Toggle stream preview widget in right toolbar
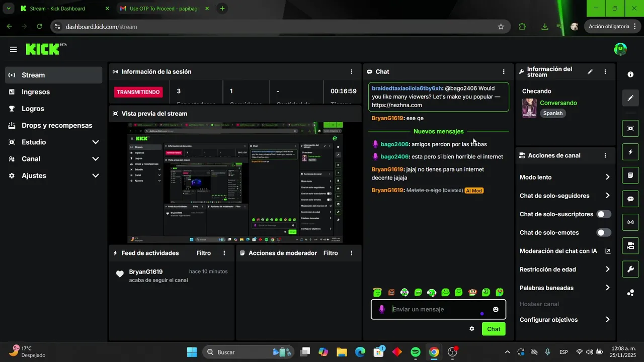The width and height of the screenshot is (644, 362). (630, 128)
